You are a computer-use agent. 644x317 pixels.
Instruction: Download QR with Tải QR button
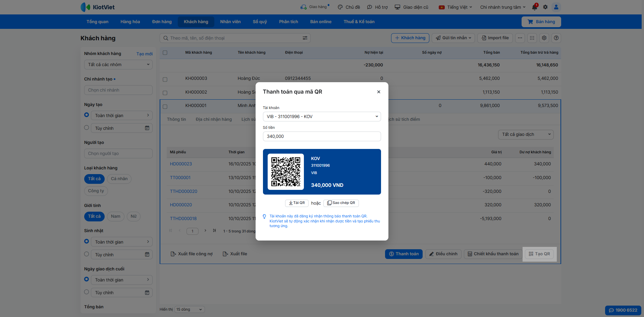(x=297, y=203)
